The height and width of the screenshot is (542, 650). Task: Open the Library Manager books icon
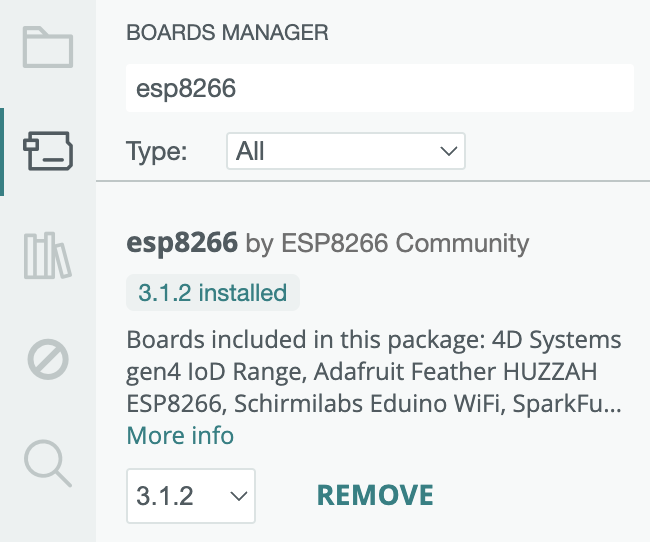48,255
